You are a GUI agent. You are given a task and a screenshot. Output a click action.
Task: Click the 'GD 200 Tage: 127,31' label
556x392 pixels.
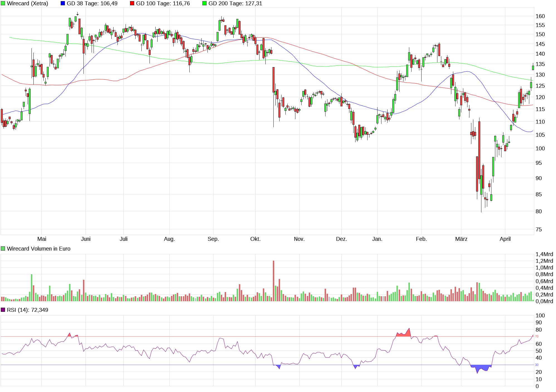pos(235,3)
